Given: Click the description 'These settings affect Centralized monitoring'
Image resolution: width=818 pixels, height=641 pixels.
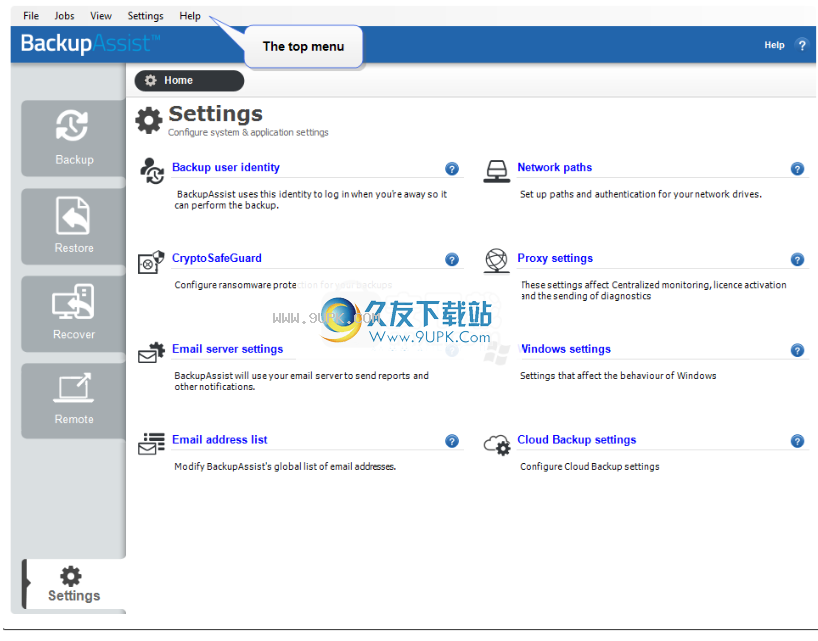Looking at the screenshot, I should (x=653, y=291).
